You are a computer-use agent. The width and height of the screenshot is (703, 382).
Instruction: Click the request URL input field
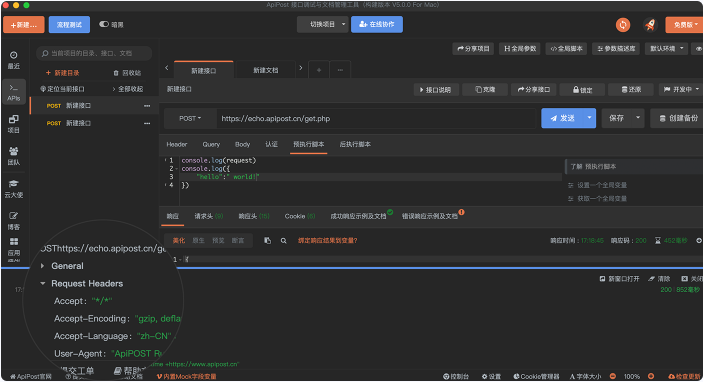coord(376,119)
